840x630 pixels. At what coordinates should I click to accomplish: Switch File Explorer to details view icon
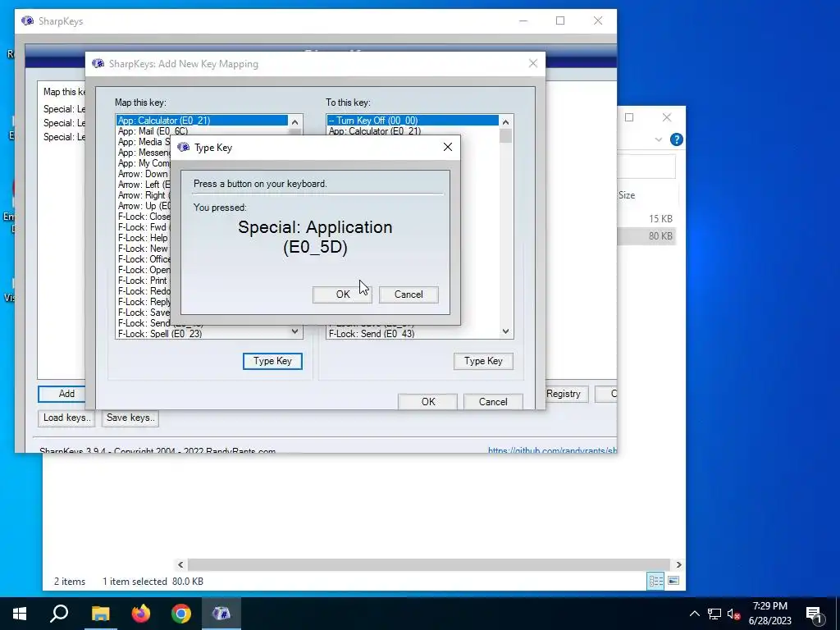[655, 582]
